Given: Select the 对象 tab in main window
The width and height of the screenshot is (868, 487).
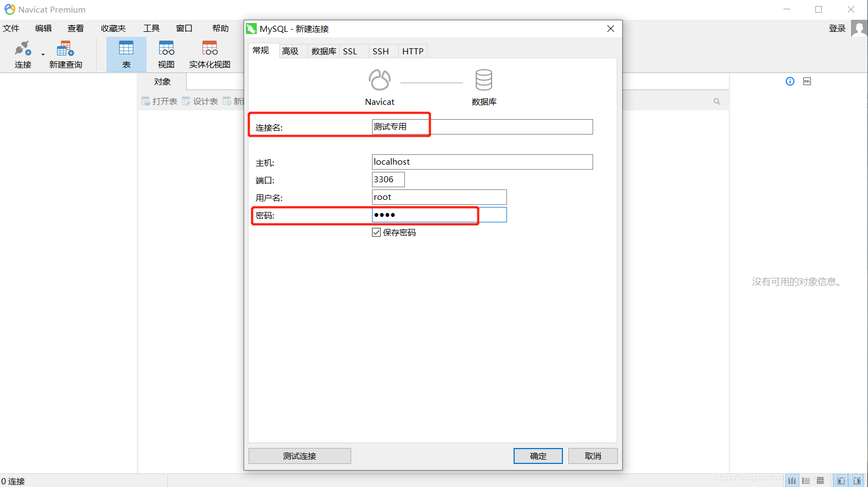Looking at the screenshot, I should [x=162, y=82].
